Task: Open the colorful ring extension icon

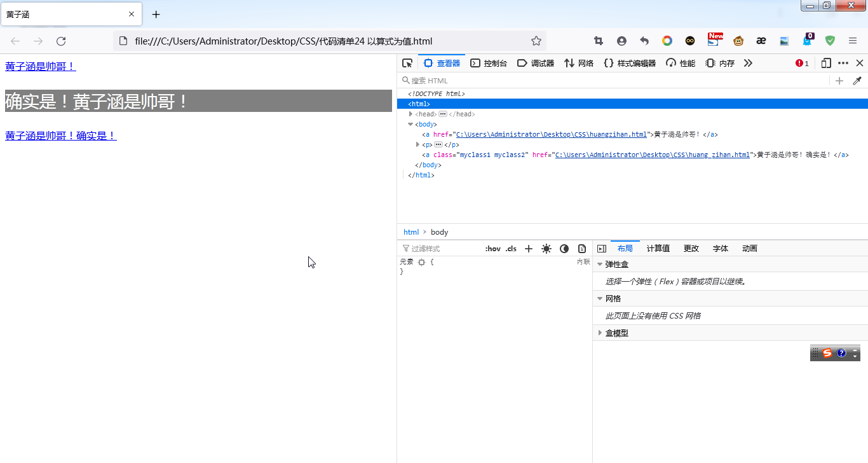Action: click(x=667, y=41)
